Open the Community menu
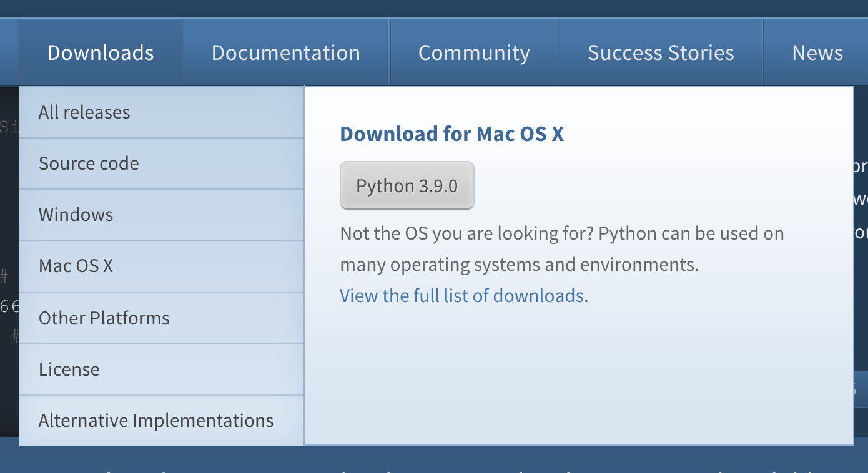868x473 pixels. click(x=474, y=52)
